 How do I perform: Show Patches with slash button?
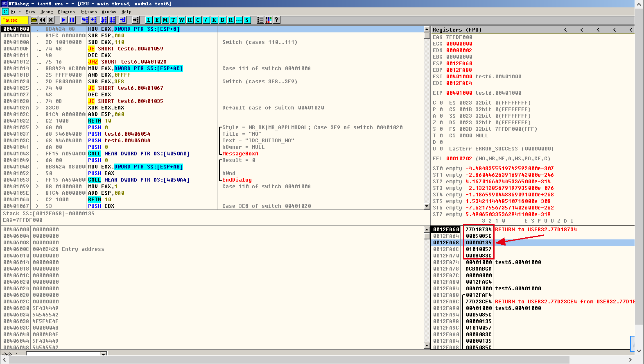click(206, 20)
